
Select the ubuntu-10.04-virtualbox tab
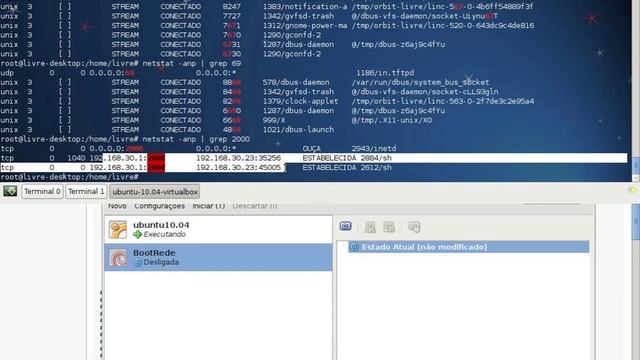(155, 191)
